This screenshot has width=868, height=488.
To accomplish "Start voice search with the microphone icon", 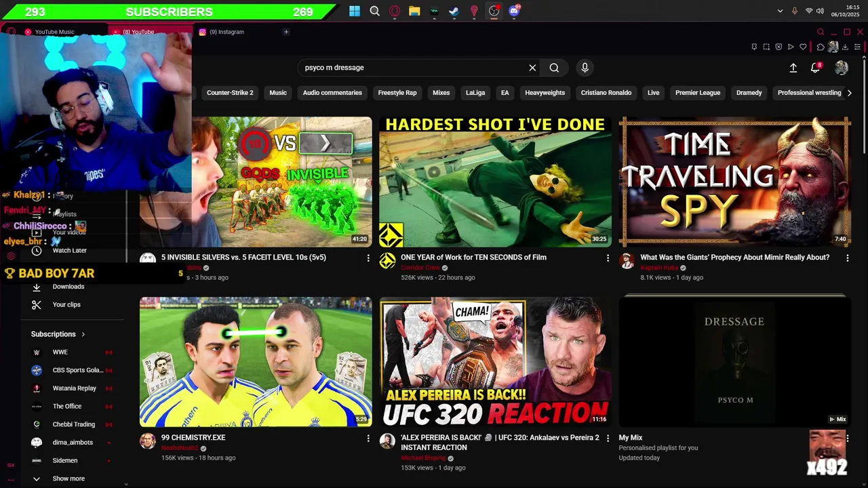I will click(585, 68).
